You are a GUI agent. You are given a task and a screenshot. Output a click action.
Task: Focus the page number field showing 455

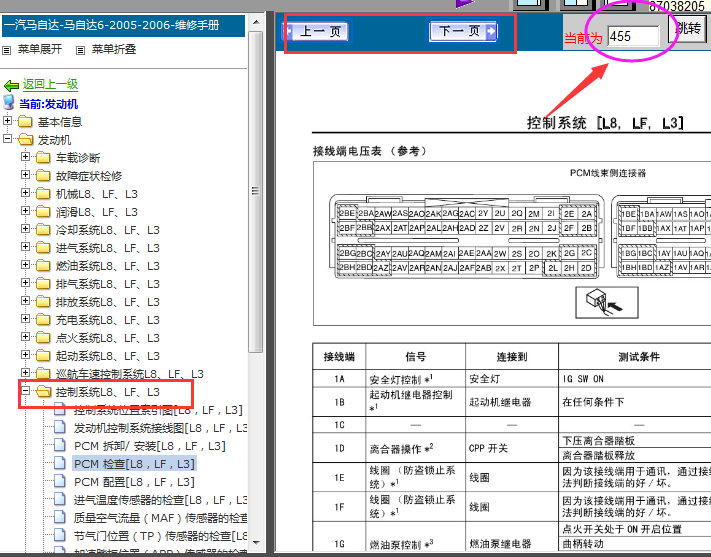(x=633, y=36)
